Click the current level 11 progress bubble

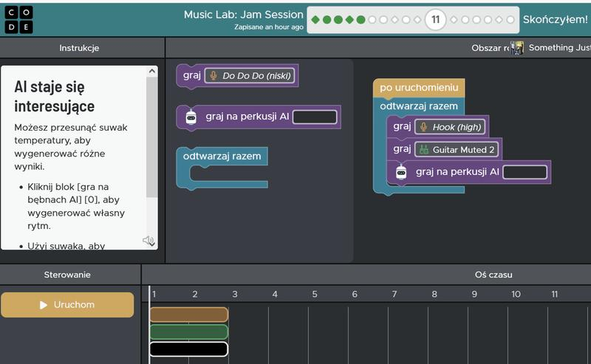pyautogui.click(x=435, y=20)
